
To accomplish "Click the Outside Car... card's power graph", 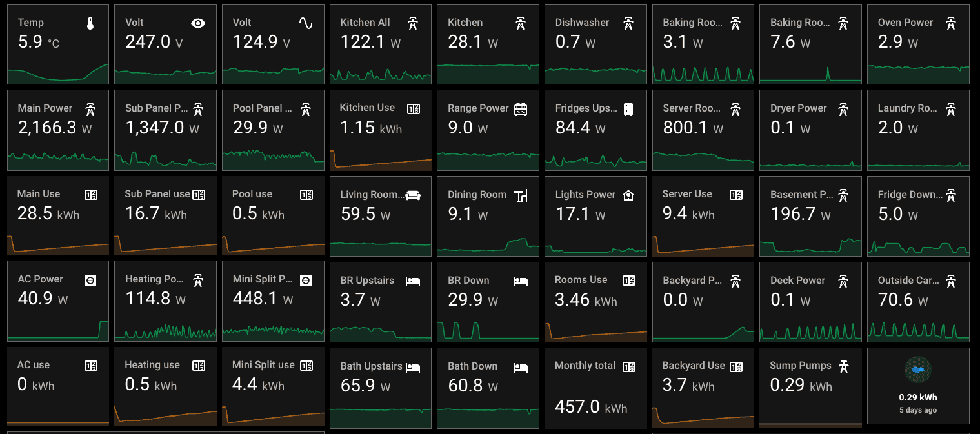I will tap(918, 330).
